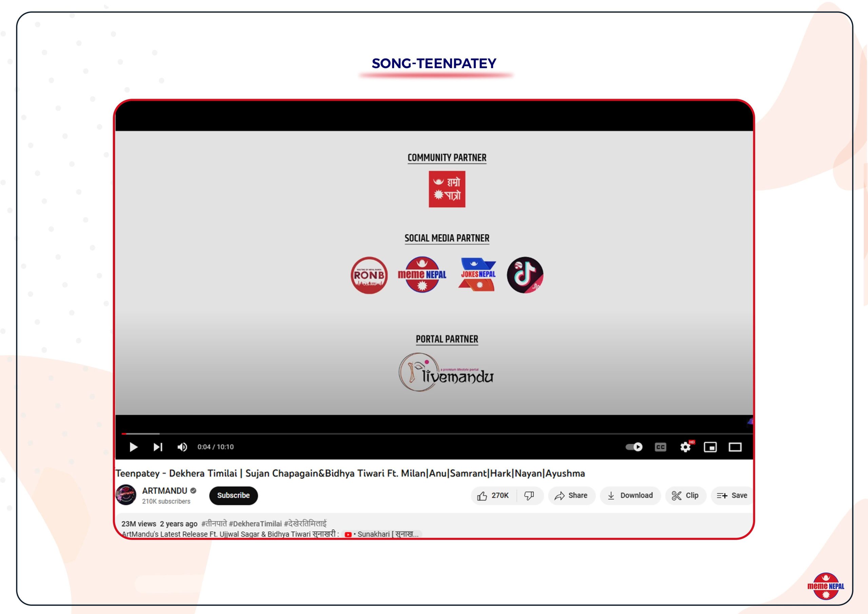Switch to theater mode
Screen dimensions: 868x614
pyautogui.click(x=735, y=447)
